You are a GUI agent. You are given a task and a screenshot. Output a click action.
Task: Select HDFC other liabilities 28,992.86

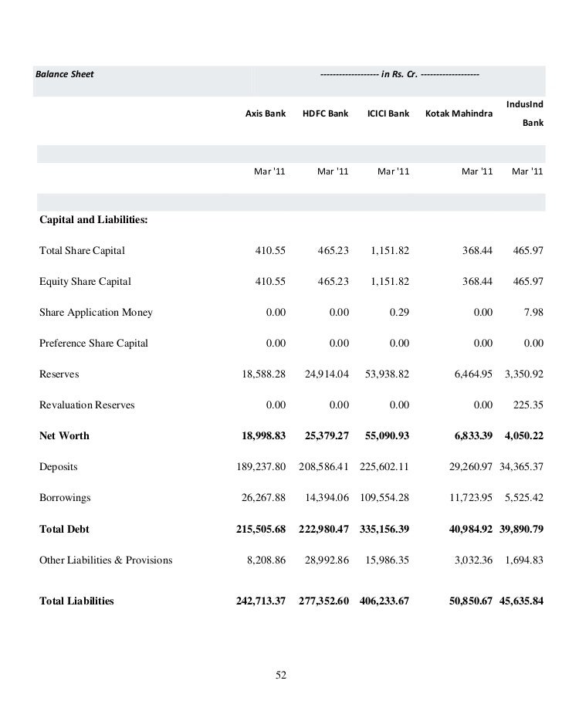[327, 560]
